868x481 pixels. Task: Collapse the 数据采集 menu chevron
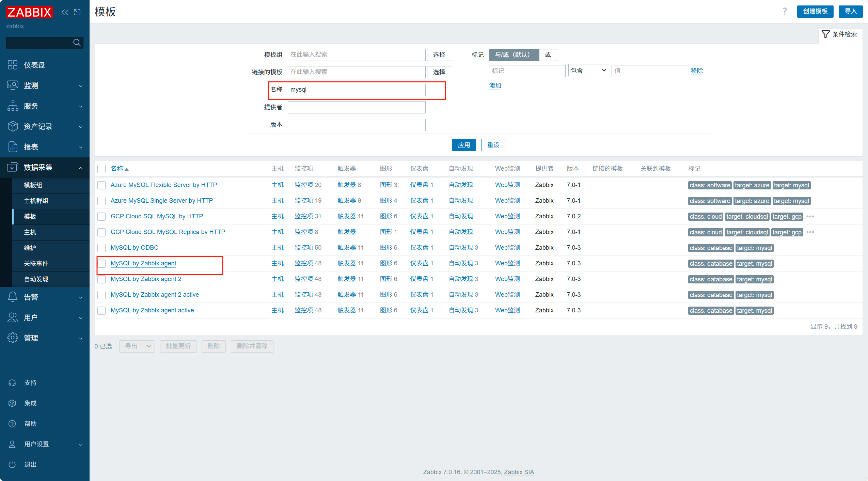click(81, 168)
